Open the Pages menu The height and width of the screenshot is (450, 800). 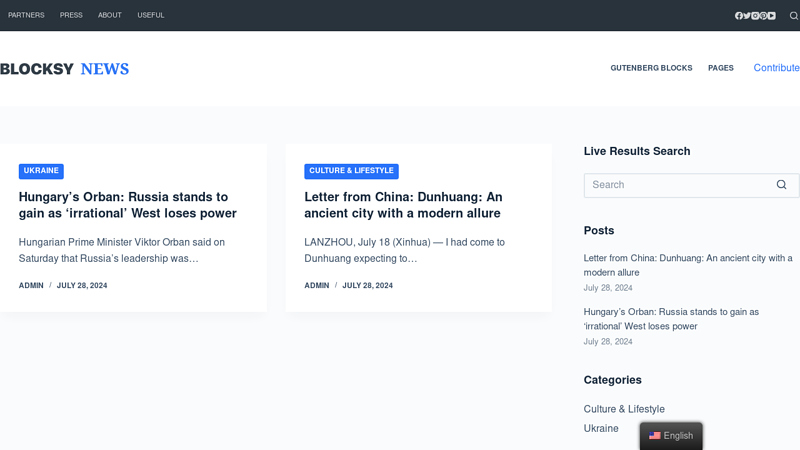720,68
